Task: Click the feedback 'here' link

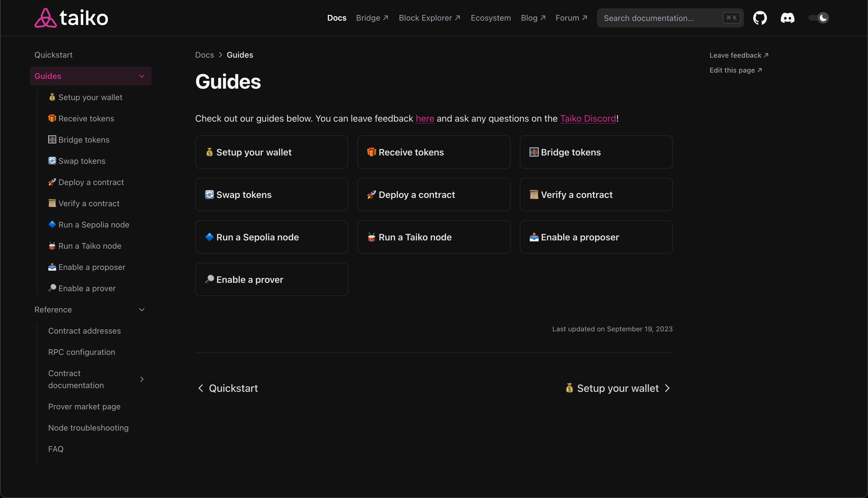Action: (x=425, y=118)
